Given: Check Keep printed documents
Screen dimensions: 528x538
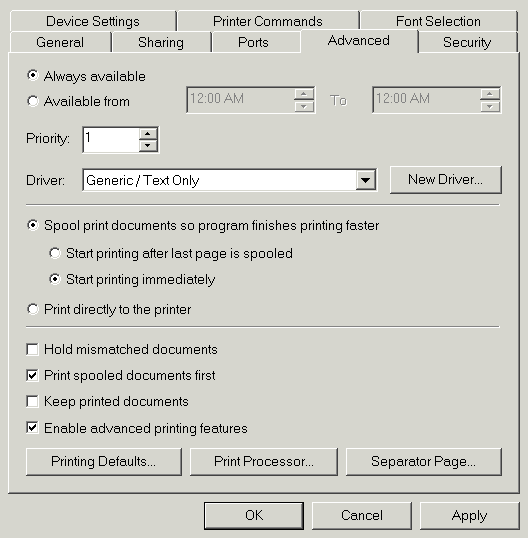Looking at the screenshot, I should tap(32, 401).
